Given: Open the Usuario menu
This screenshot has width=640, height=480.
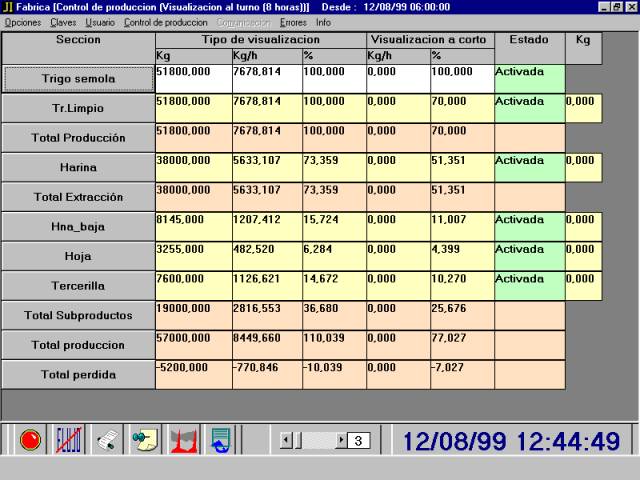Looking at the screenshot, I should pos(100,23).
